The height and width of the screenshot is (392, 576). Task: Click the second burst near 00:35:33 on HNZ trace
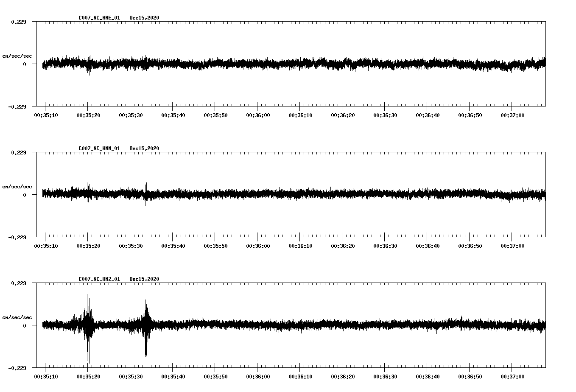pos(146,327)
